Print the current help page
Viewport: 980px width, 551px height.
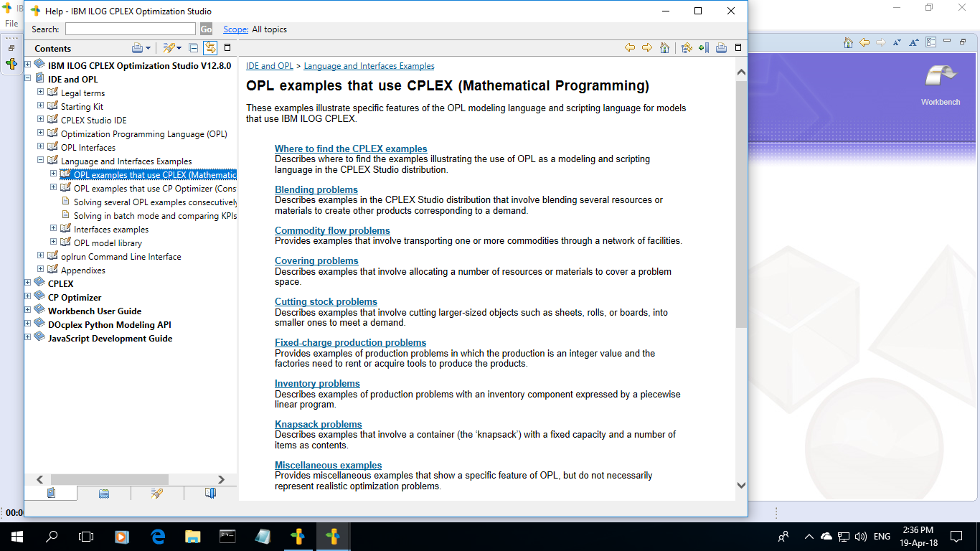point(721,47)
